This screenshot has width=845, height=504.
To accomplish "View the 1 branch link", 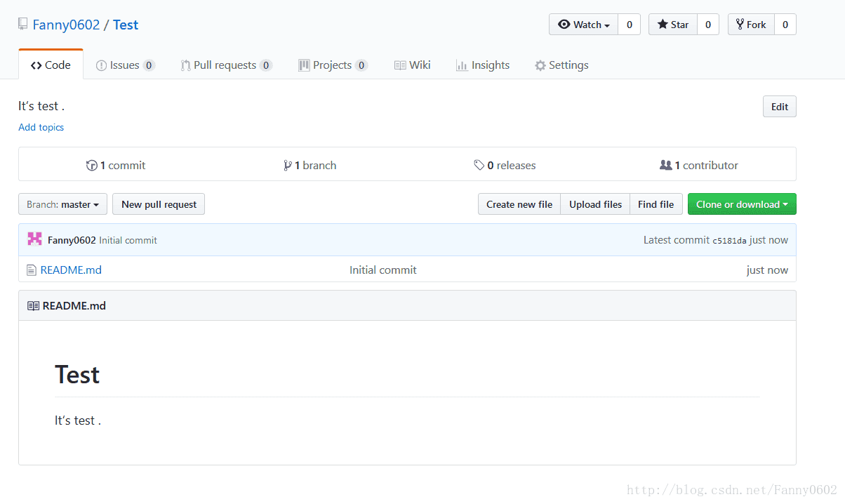I will pos(310,166).
